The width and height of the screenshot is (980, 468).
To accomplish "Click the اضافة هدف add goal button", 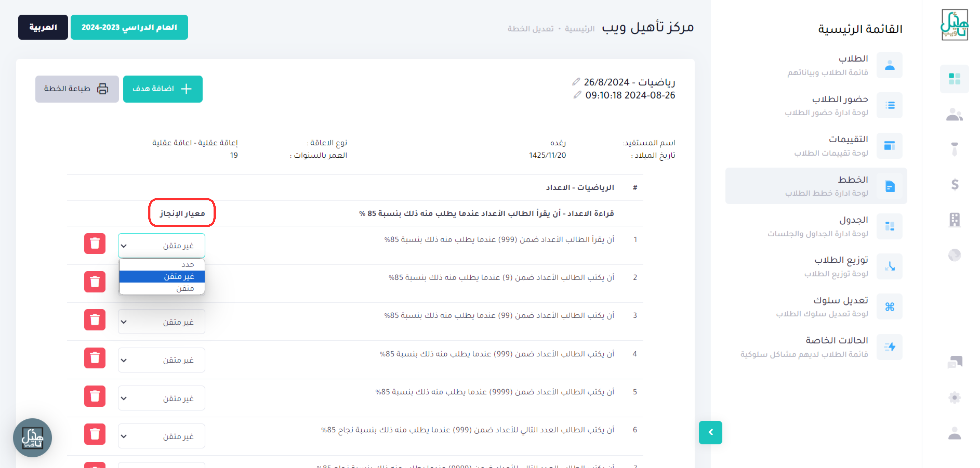I will pyautogui.click(x=162, y=89).
